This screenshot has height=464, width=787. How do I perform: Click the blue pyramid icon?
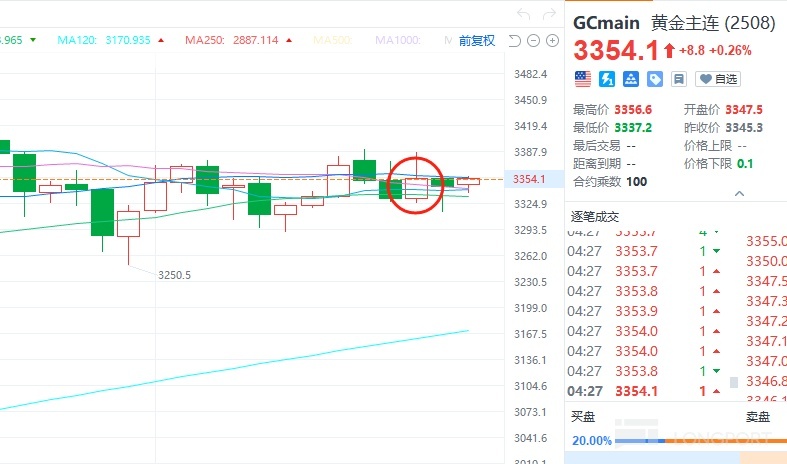631,78
